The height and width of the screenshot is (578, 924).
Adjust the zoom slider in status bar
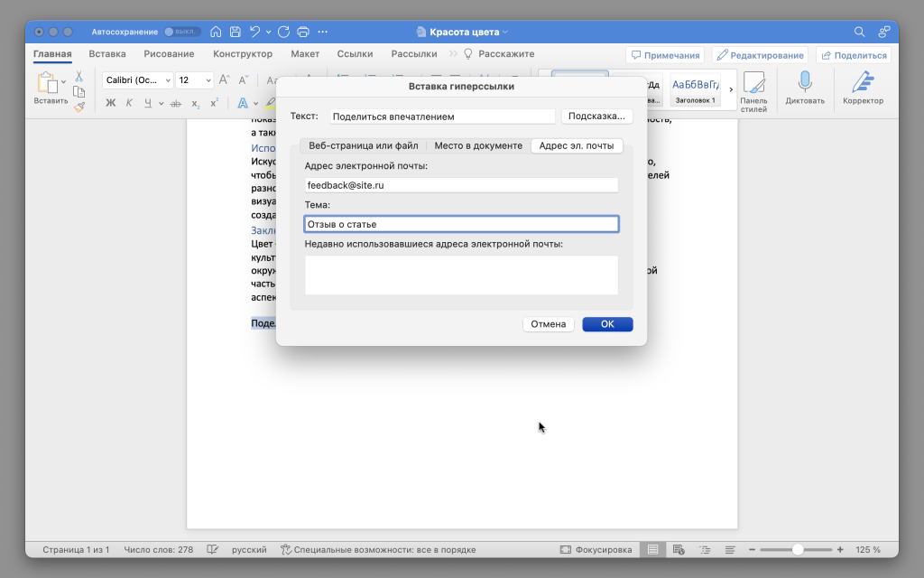[798, 549]
